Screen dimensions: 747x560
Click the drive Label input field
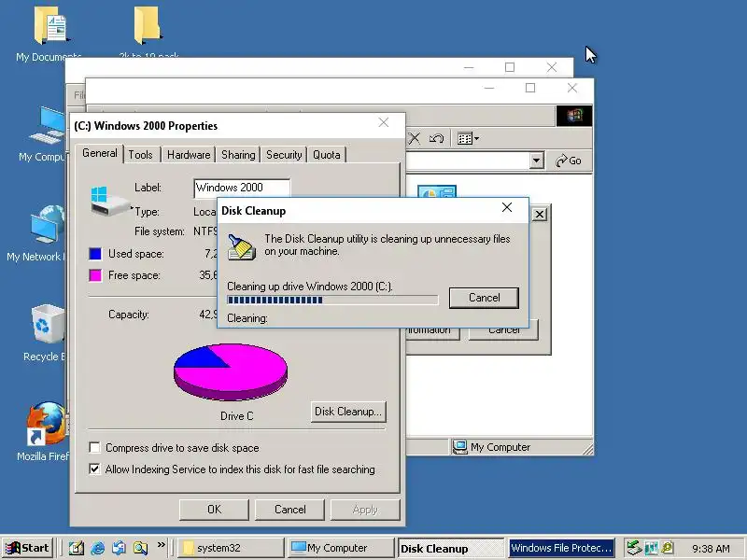(242, 188)
